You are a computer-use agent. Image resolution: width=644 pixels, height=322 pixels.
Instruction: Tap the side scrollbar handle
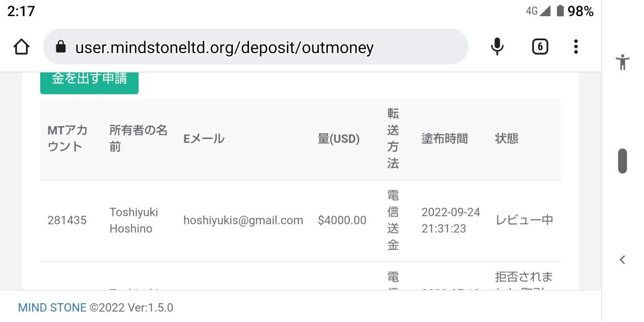click(623, 160)
